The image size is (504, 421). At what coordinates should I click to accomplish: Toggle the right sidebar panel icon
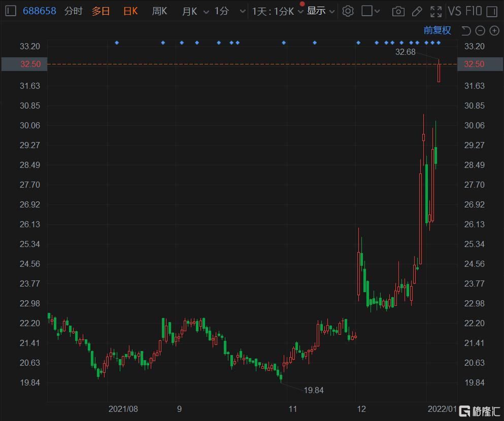pos(491,11)
